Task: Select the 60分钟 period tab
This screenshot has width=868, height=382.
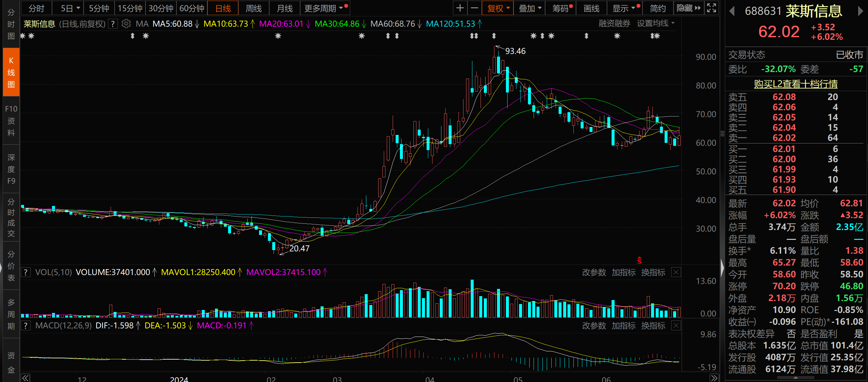Action: (192, 8)
